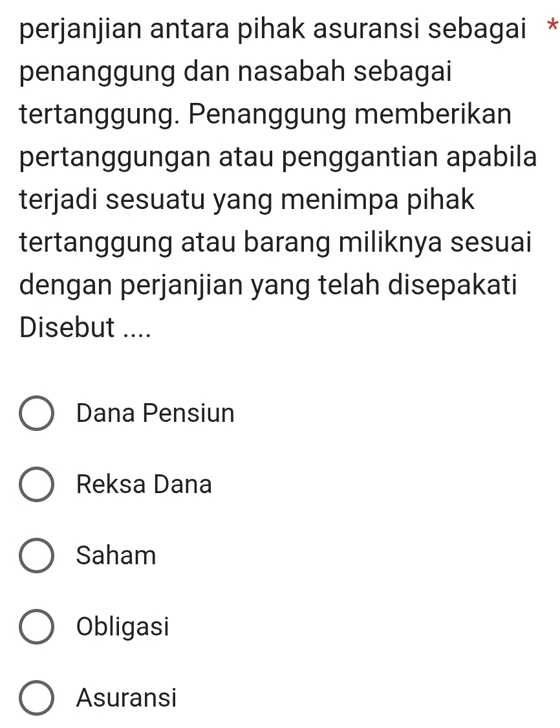Click the line 'dengan perjanjian yang telah disepakati'
The image size is (560, 728).
point(268,285)
